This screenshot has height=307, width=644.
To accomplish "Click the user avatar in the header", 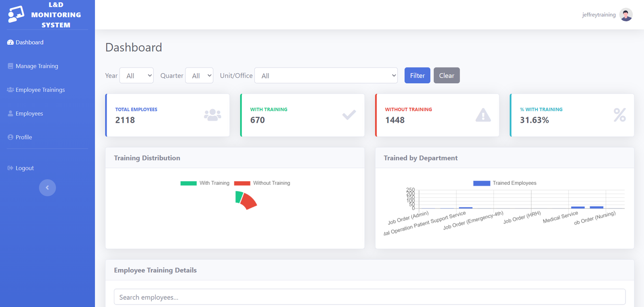I will (625, 15).
